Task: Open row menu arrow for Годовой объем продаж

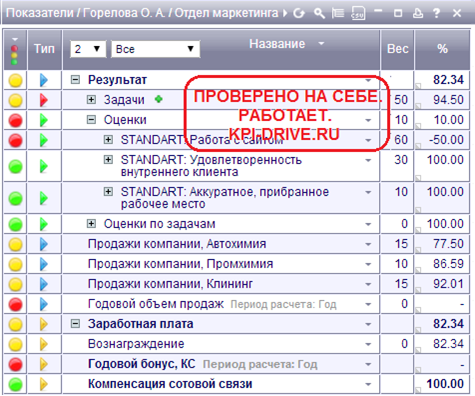Action: coord(368,304)
